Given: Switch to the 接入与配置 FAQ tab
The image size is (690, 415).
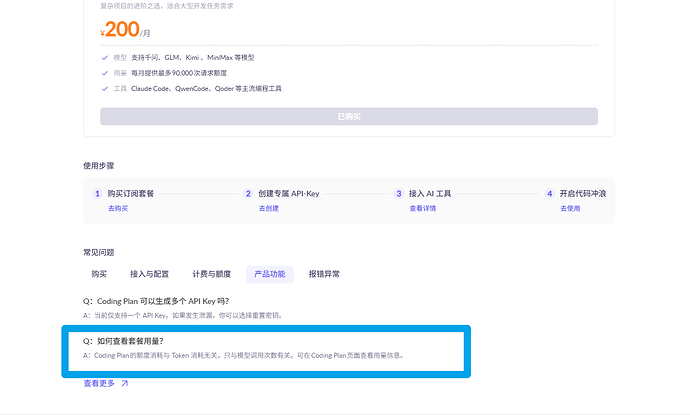Looking at the screenshot, I should tap(150, 274).
